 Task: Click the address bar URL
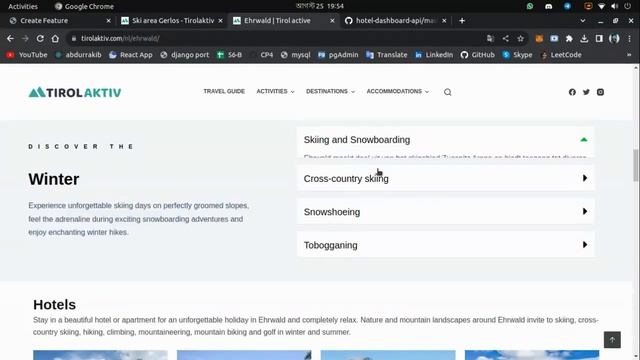(x=120, y=38)
